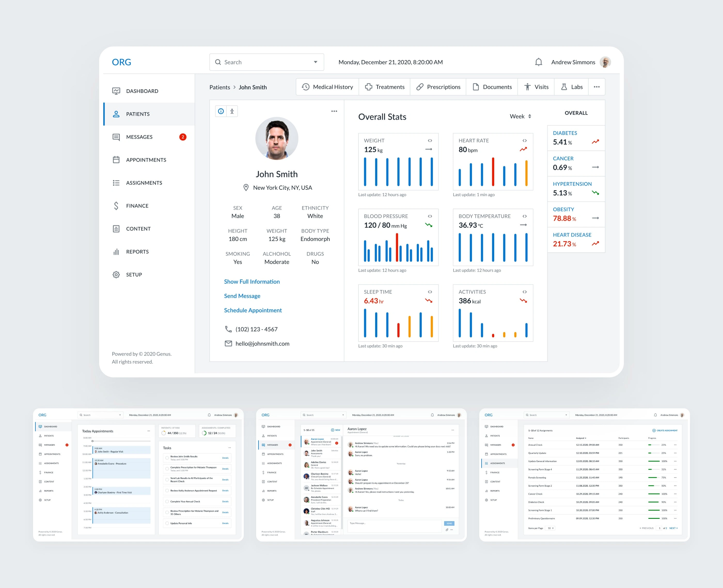The width and height of the screenshot is (723, 588).
Task: Open Appointments in the sidebar
Action: coord(146,160)
